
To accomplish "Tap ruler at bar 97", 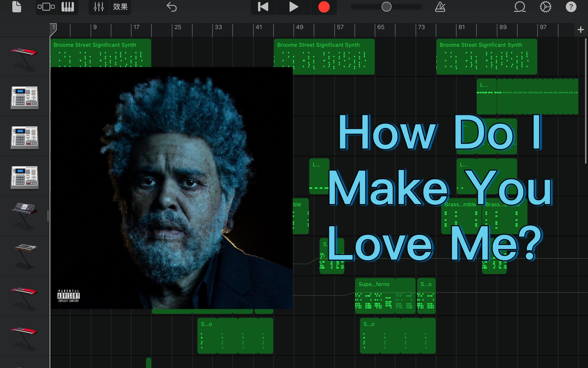I will [x=543, y=27].
